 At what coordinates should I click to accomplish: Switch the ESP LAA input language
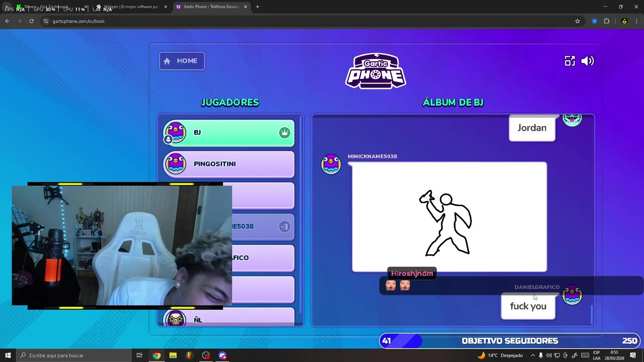[x=596, y=355]
